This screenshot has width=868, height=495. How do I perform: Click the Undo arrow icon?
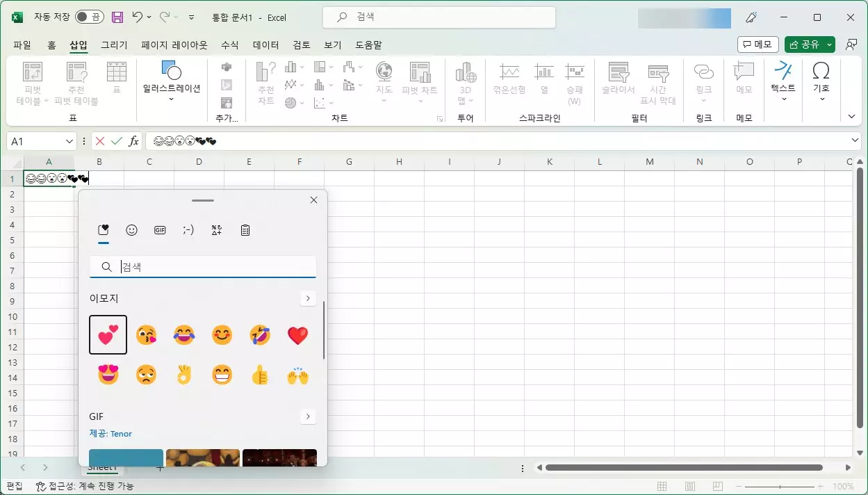[x=137, y=17]
